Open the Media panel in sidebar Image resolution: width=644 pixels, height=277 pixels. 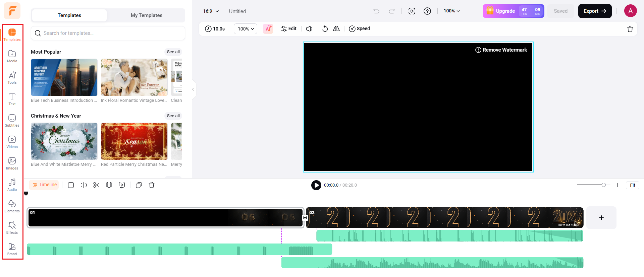[12, 56]
